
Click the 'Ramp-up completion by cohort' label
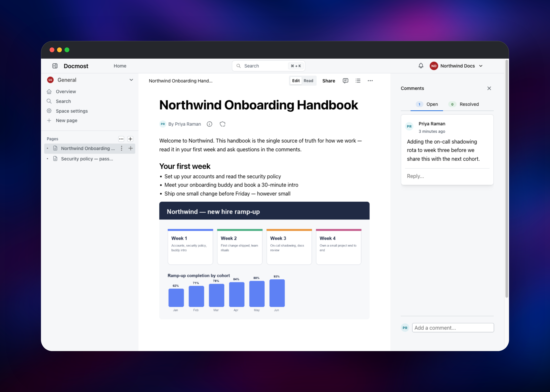tap(199, 275)
